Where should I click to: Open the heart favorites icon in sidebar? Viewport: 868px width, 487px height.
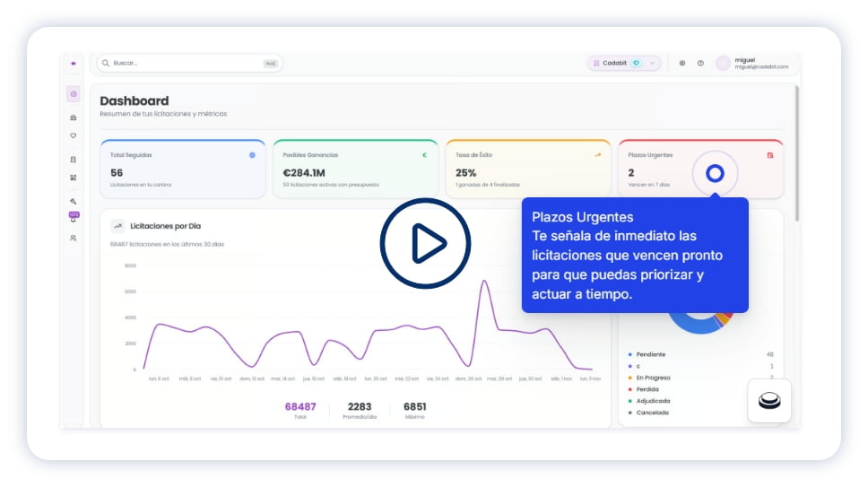pyautogui.click(x=73, y=135)
